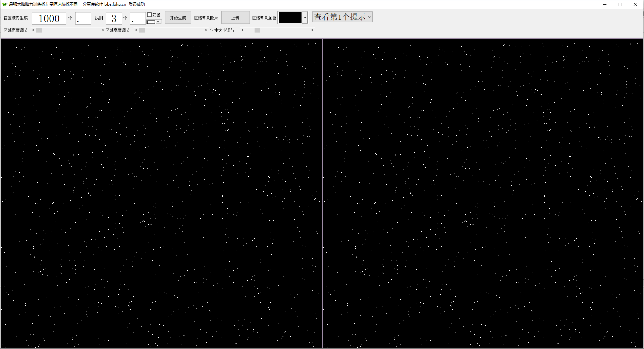Click left arrow of 区域高度调节 scrollbar
This screenshot has height=349, width=644.
[136, 30]
